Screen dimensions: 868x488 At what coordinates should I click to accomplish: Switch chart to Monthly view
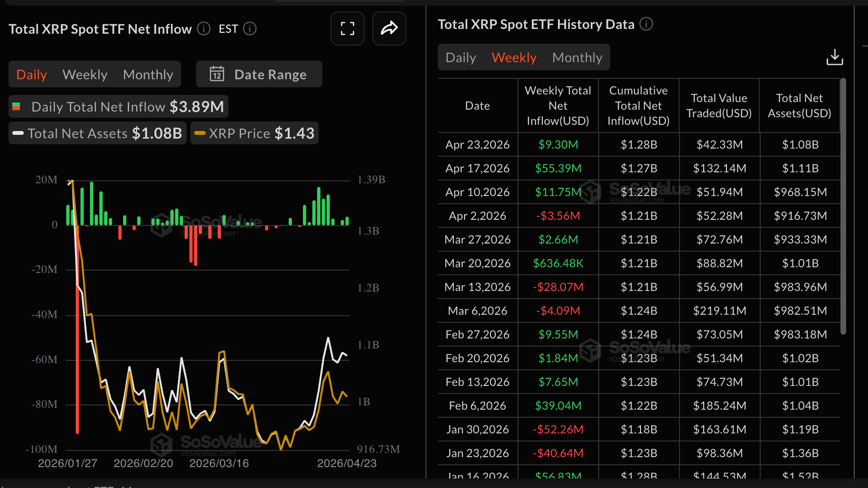[x=148, y=75]
